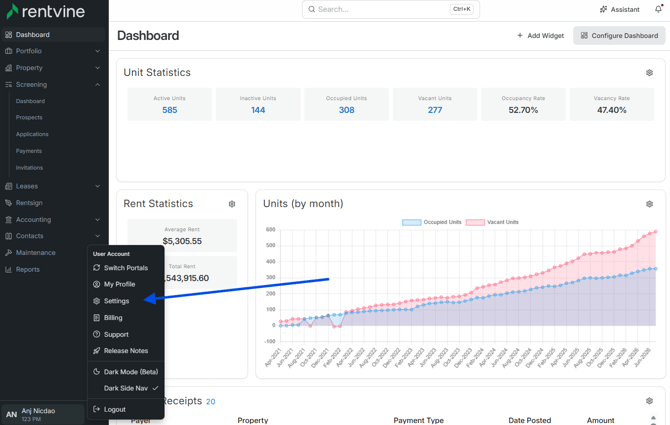Click the Assistant sparkle icon
Viewport: 670px width, 425px height.
[603, 9]
